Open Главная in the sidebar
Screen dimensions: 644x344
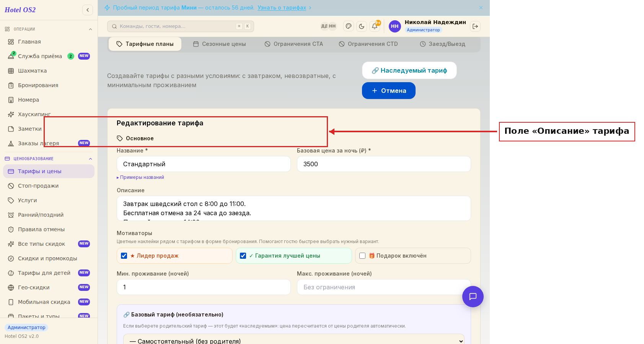49,42
